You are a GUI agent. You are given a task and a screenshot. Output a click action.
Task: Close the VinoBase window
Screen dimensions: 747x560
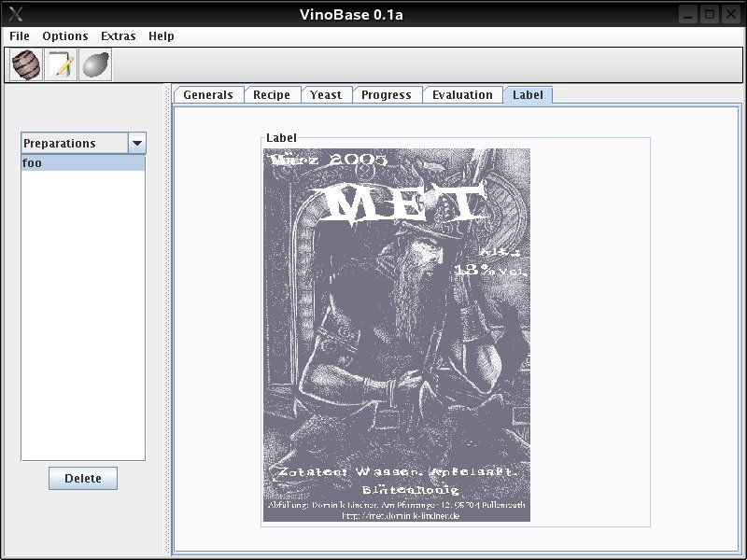(x=730, y=14)
